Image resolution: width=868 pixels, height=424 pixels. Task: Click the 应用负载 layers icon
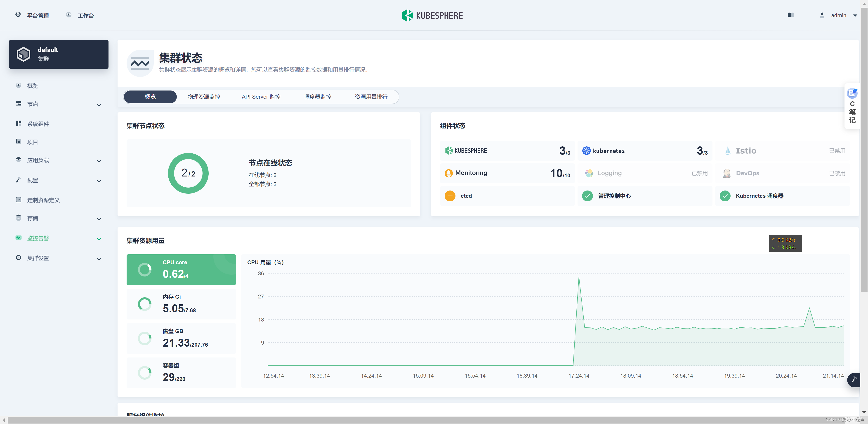(19, 160)
